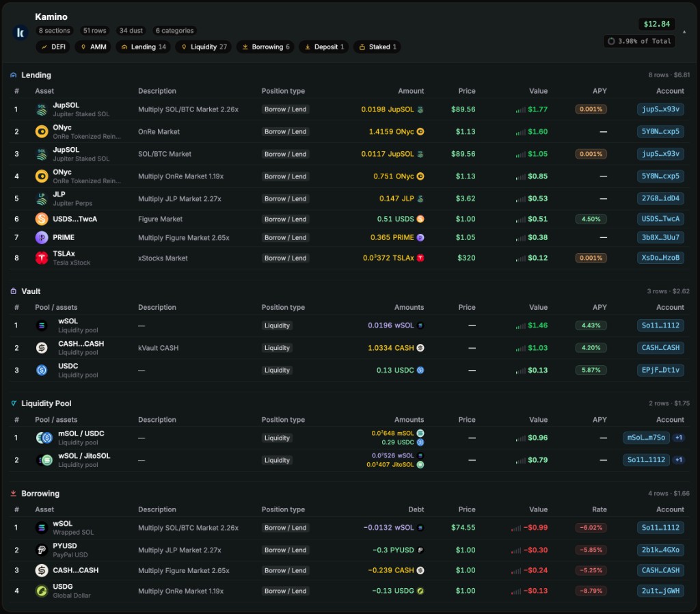Open account 3b8X…3Uu7

tap(660, 237)
